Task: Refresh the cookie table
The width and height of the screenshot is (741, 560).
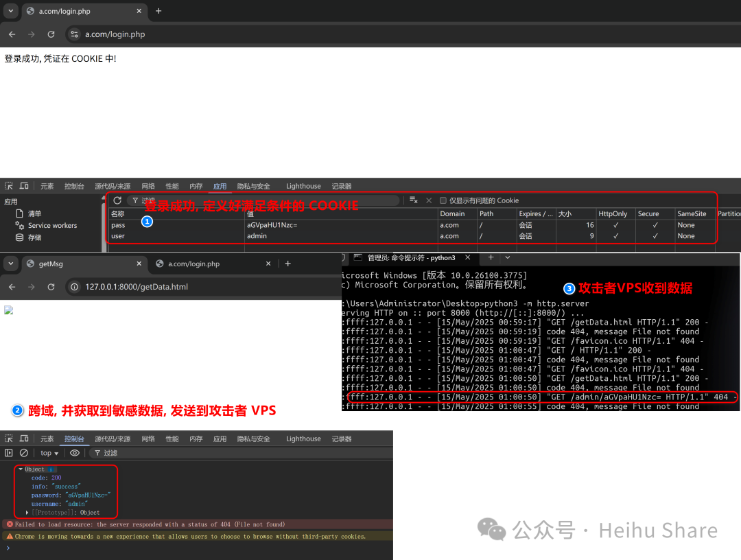Action: pos(118,200)
